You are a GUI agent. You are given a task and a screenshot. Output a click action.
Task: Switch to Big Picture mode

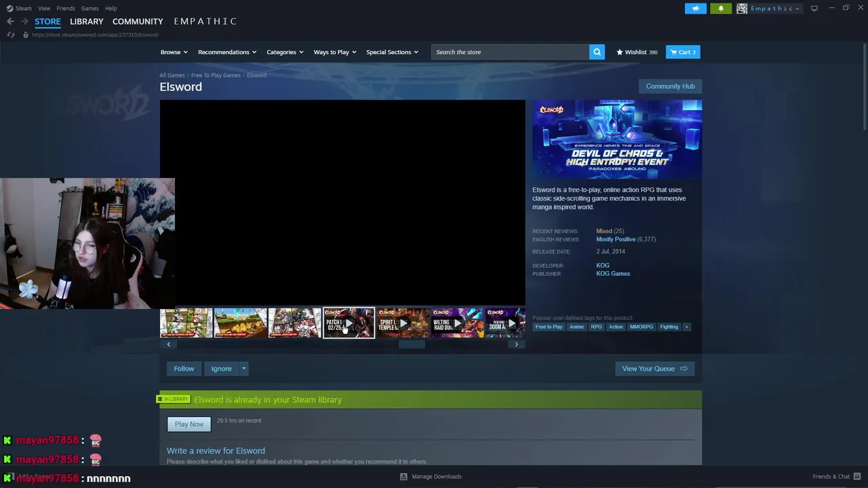tap(814, 8)
